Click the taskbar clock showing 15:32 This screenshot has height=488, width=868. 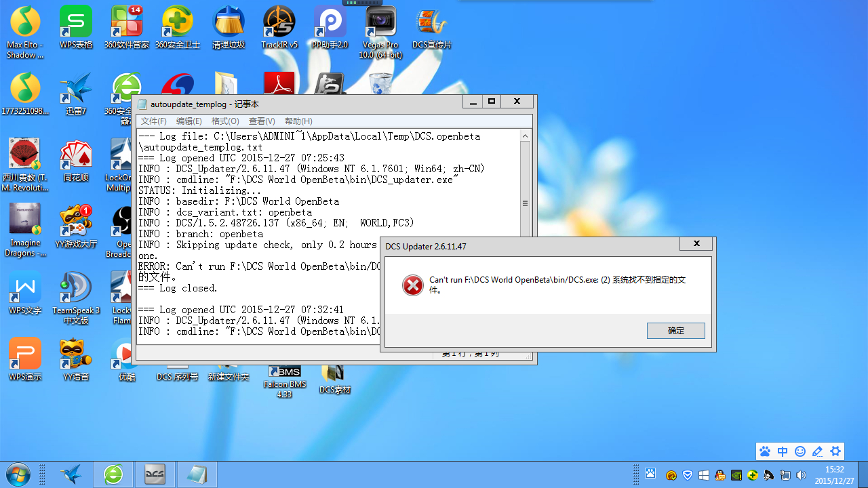(x=834, y=474)
